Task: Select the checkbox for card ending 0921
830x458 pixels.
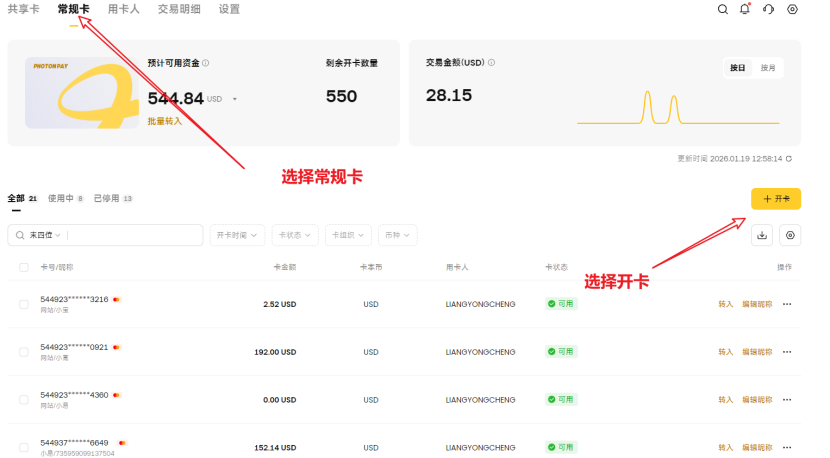Action: [24, 352]
